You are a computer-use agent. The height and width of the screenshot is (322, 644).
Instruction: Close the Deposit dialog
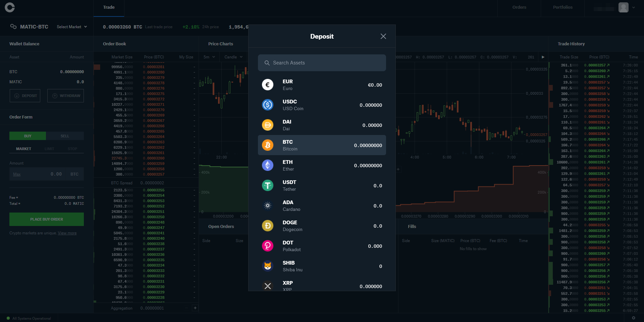[383, 36]
